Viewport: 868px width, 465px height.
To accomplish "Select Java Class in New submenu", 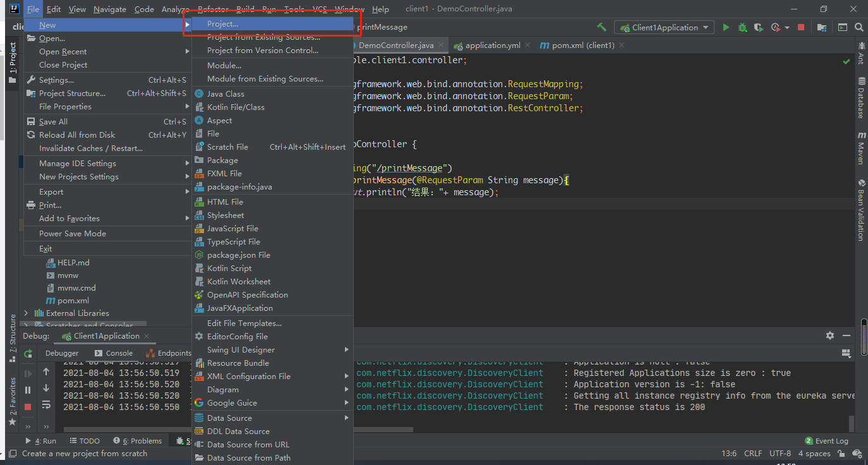I will click(x=272, y=94).
